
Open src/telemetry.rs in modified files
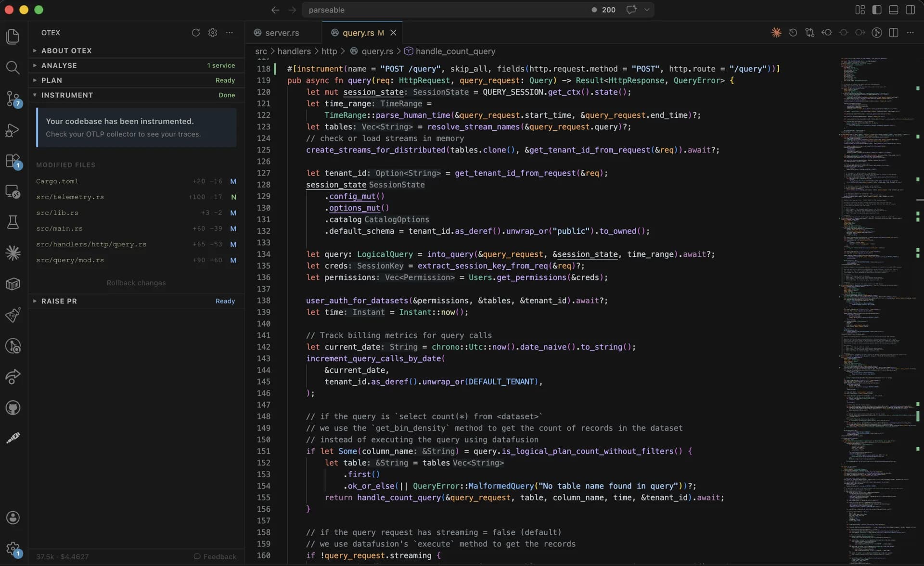[70, 197]
